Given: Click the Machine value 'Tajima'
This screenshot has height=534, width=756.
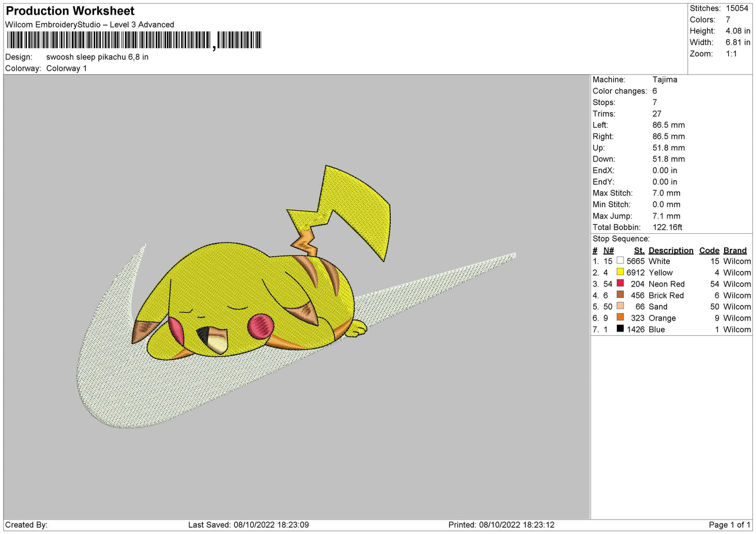Looking at the screenshot, I should tap(665, 79).
